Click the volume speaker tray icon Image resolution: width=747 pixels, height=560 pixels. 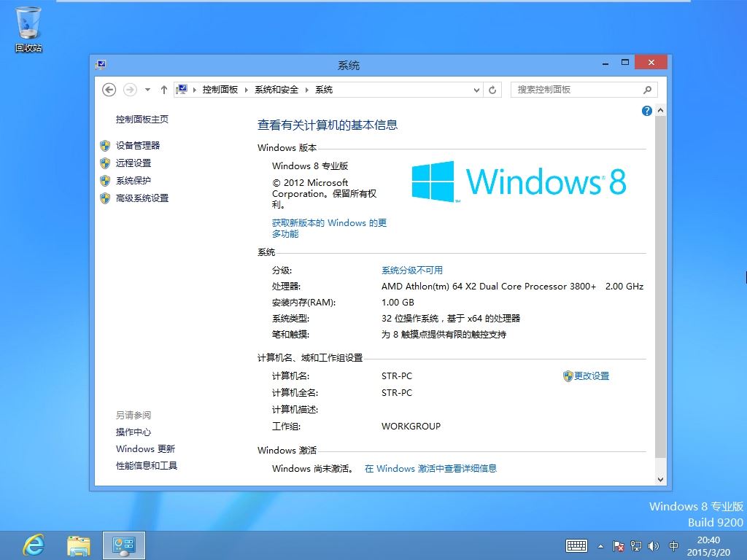coord(654,546)
